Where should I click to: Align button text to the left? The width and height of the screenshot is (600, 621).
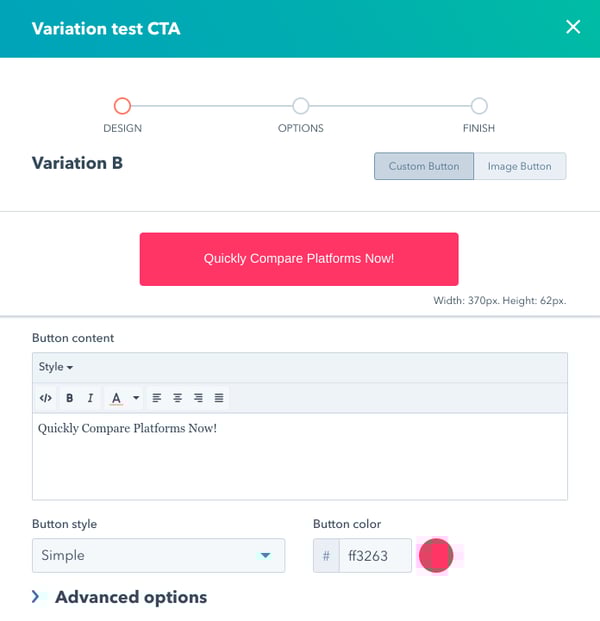[x=157, y=398]
